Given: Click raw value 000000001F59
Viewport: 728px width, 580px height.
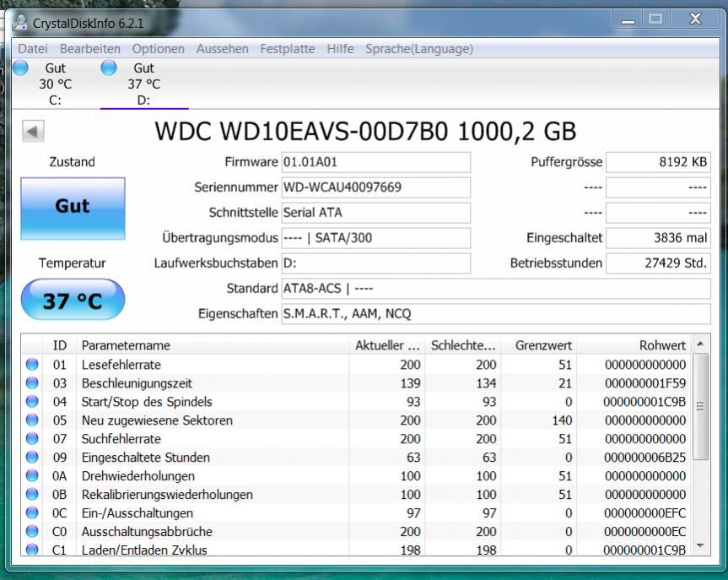Looking at the screenshot, I should [644, 383].
